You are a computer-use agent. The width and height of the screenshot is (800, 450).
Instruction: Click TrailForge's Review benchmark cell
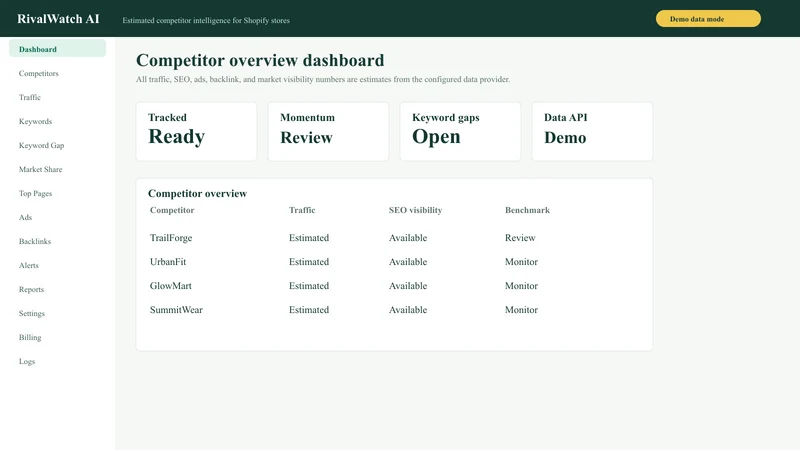coord(520,238)
